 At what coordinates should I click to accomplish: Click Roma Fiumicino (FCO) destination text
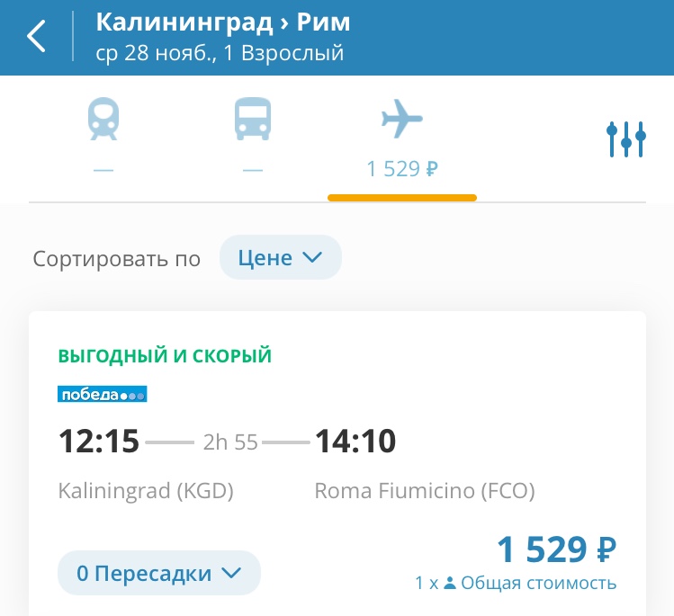coord(425,491)
